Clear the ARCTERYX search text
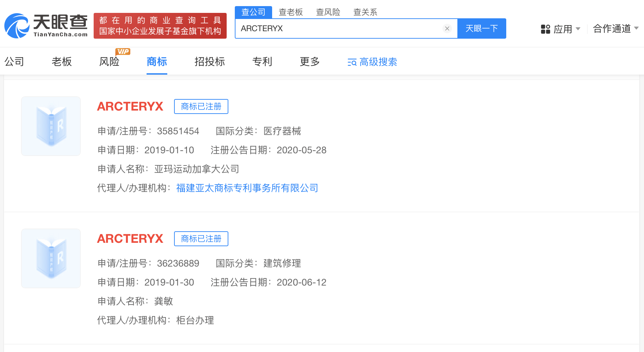The width and height of the screenshot is (644, 352). (447, 28)
